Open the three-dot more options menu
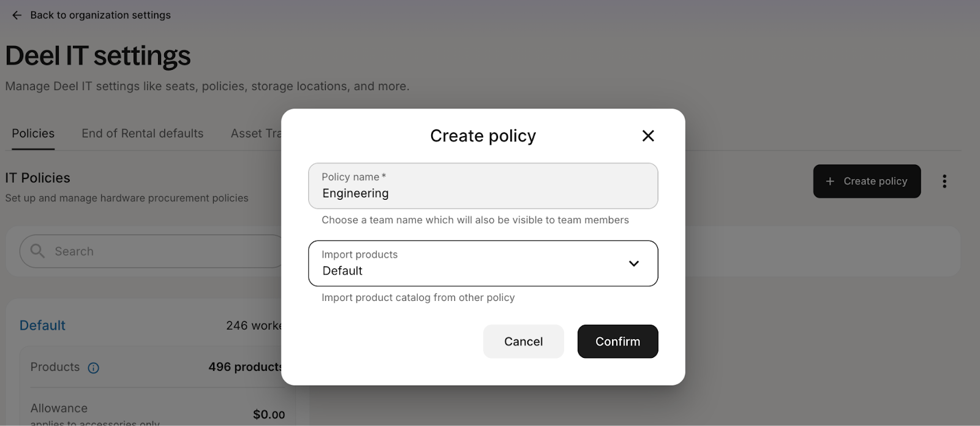The width and height of the screenshot is (980, 426). pos(944,181)
